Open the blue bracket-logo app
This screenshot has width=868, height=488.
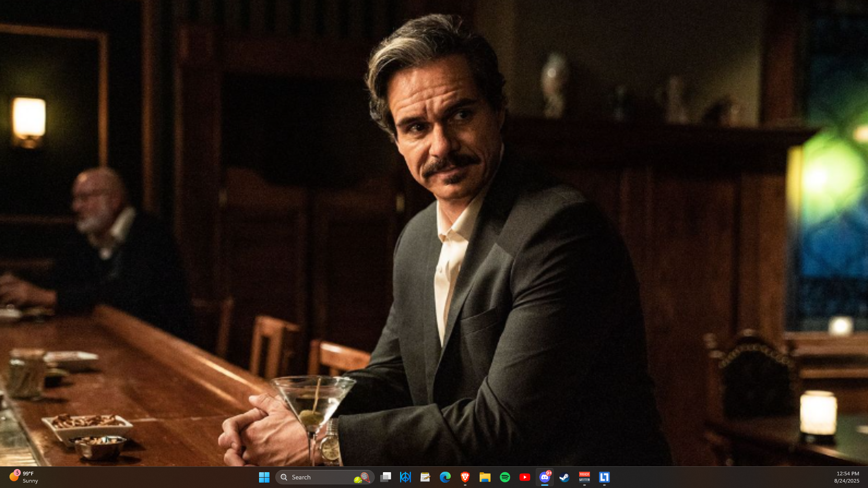[x=604, y=477]
